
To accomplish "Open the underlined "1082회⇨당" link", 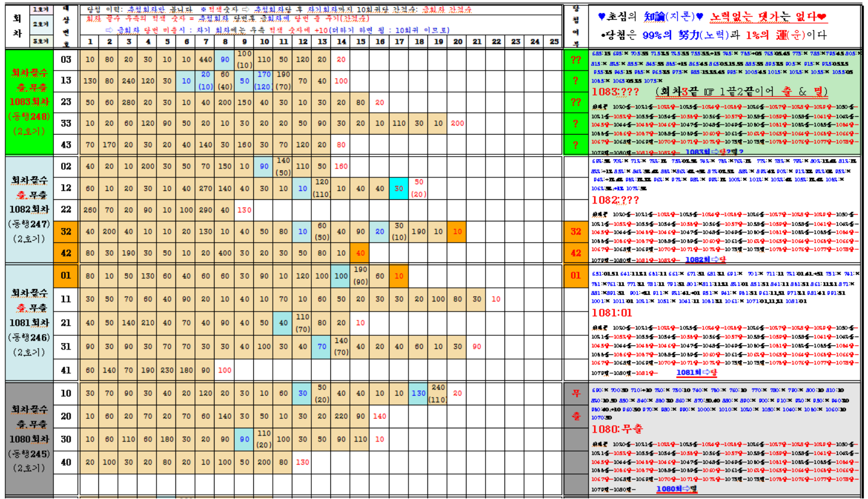I will coord(706,260).
